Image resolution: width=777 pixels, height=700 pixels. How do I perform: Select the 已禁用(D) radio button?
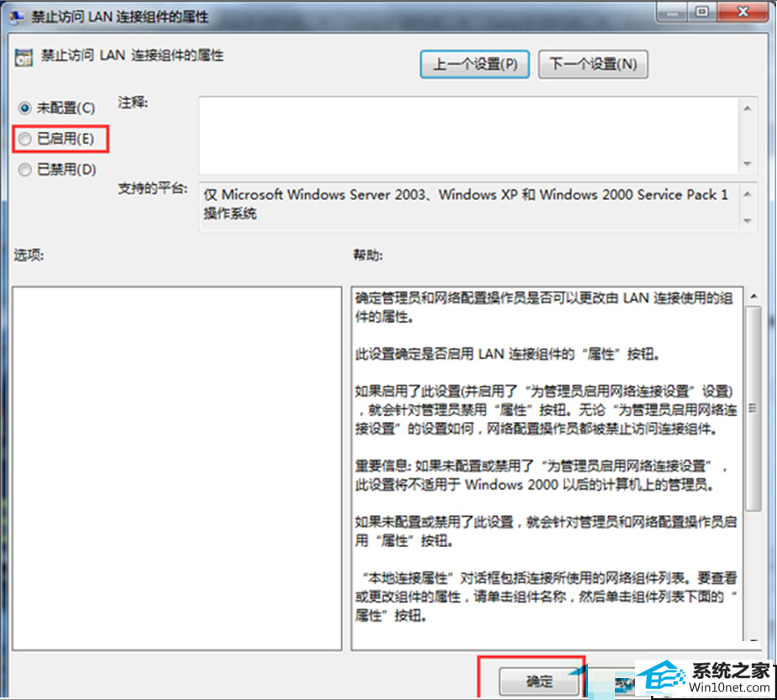tap(24, 170)
